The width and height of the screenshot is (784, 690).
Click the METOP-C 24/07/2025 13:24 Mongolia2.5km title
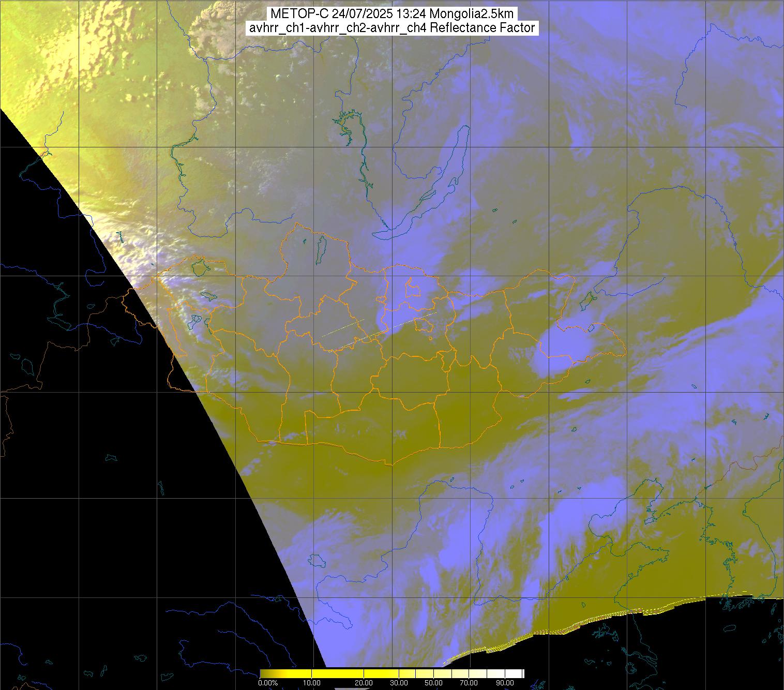point(392,14)
